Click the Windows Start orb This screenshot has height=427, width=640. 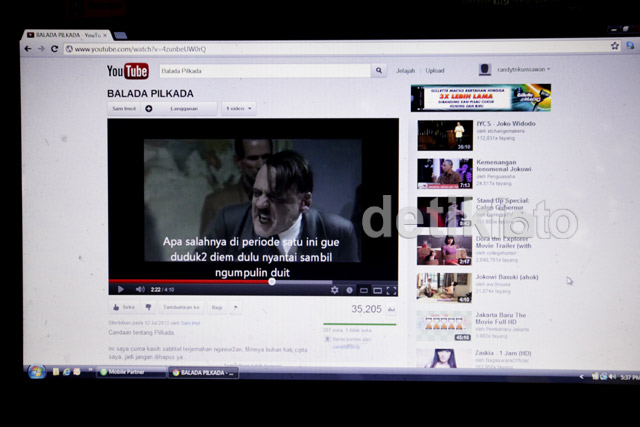tap(36, 371)
